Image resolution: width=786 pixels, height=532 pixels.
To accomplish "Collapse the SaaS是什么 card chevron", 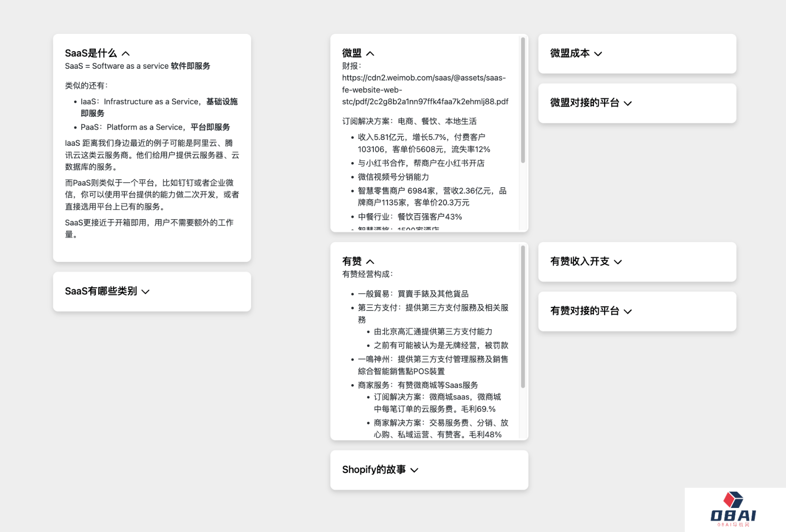I will [126, 54].
